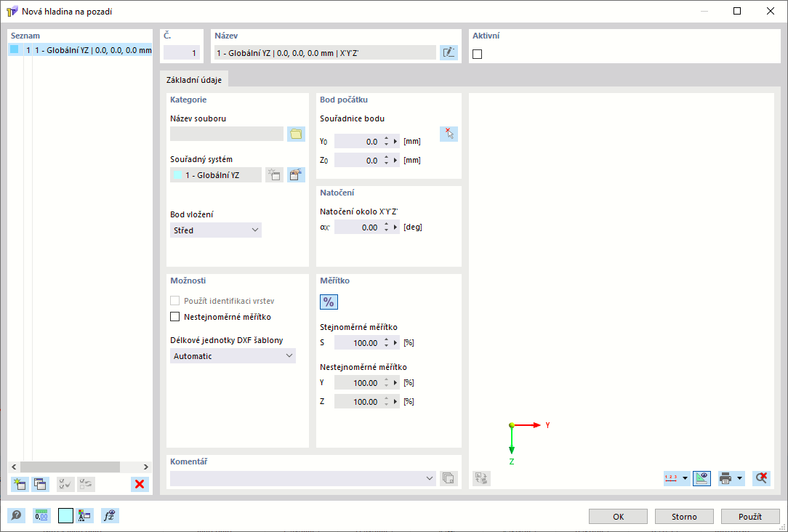The image size is (788, 532).
Task: Click the coordinate system cyan swatch
Action: [178, 175]
